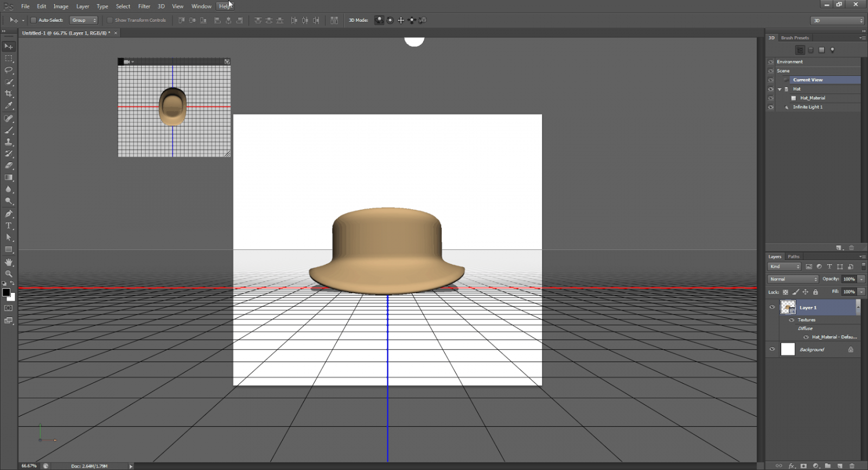The width and height of the screenshot is (868, 470).
Task: Select the Brush tool
Action: [x=9, y=130]
